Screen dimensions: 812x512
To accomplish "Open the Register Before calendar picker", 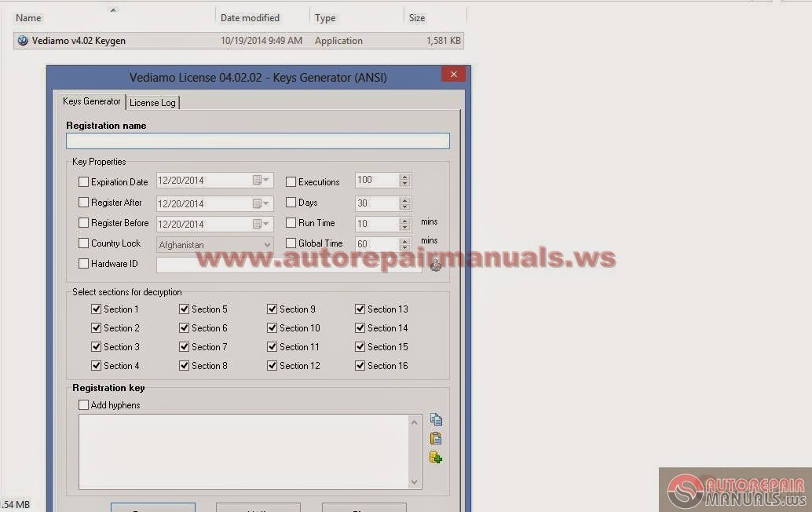I will [x=261, y=224].
